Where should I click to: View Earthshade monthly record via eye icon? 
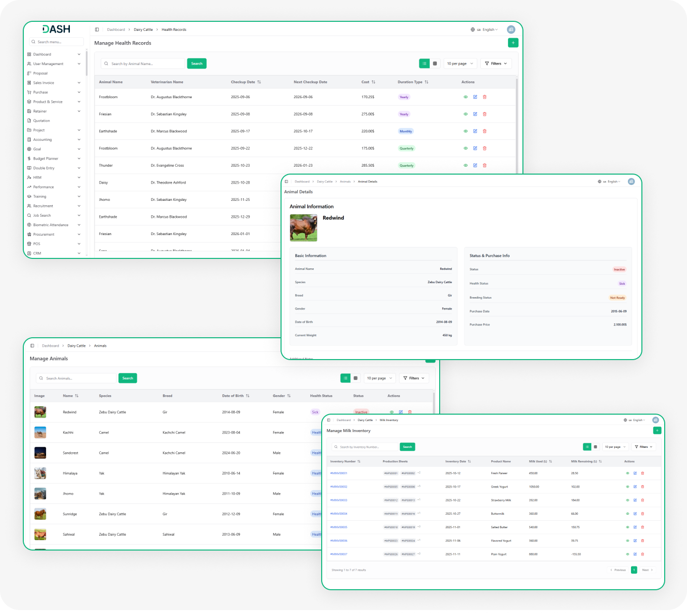465,131
